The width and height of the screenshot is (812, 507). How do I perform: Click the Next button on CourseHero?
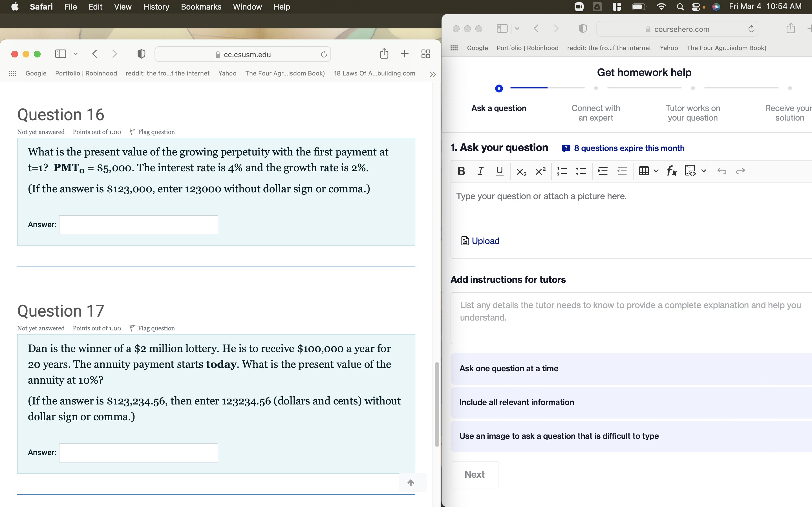point(475,474)
